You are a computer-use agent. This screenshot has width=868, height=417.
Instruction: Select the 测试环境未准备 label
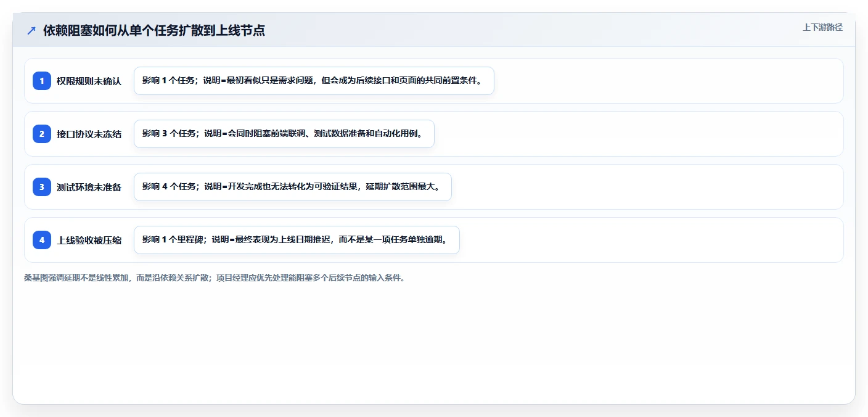(x=89, y=187)
